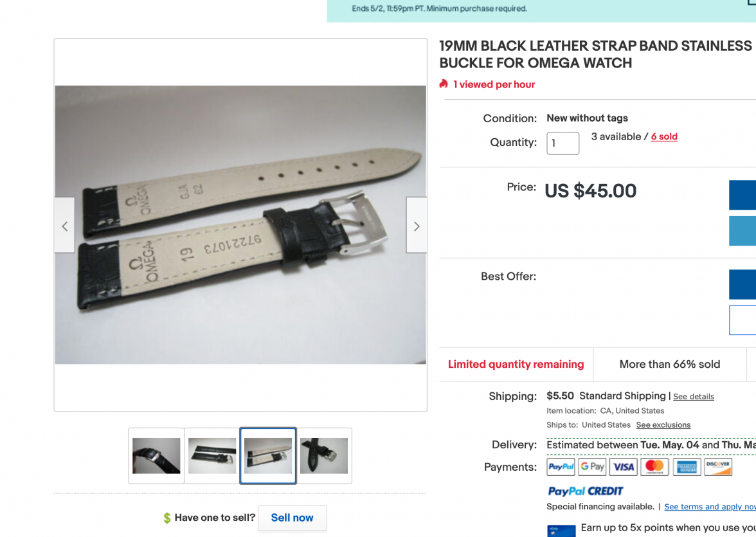Click the PayPal Credit logo
756x537 pixels.
coord(585,491)
